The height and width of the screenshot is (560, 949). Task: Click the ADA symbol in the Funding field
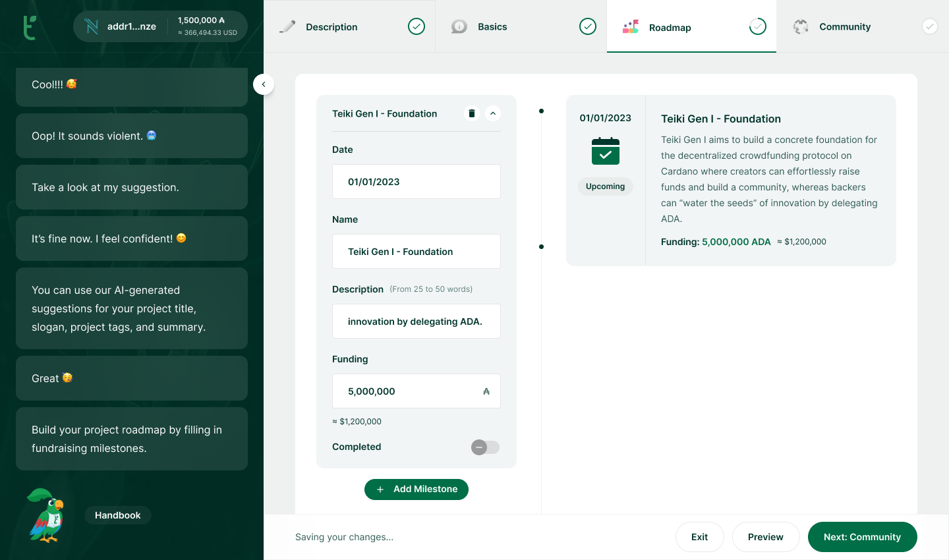(x=486, y=391)
